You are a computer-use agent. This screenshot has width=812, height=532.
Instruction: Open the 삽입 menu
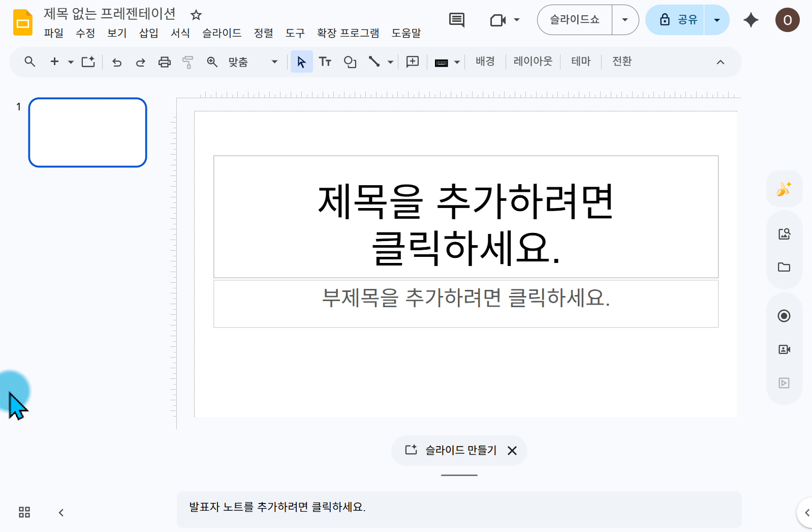click(148, 33)
